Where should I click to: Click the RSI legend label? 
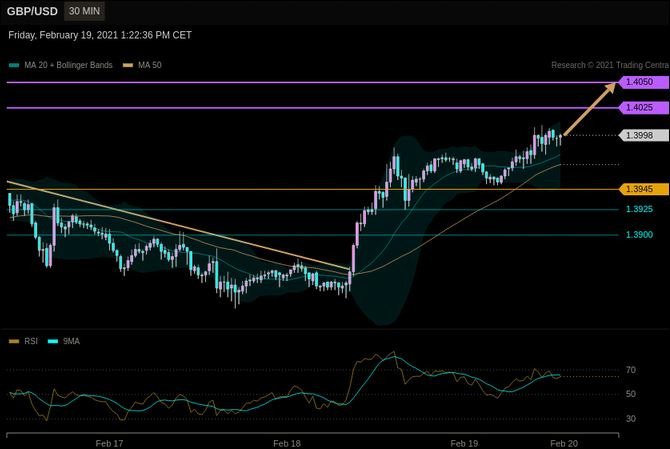click(31, 341)
